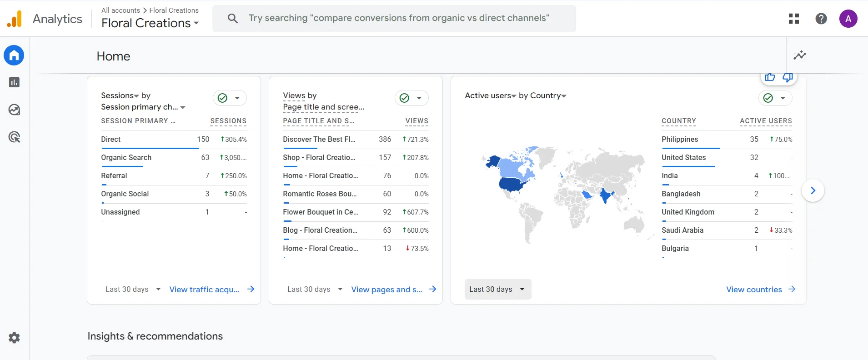Image resolution: width=868 pixels, height=360 pixels.
Task: Open the Insights sparkline icon
Action: pos(800,55)
